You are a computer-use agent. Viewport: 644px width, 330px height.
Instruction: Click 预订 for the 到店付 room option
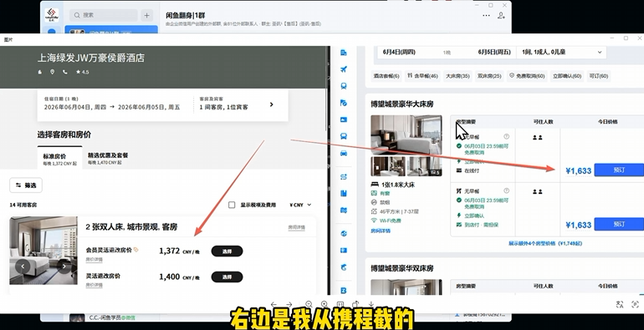tap(619, 224)
